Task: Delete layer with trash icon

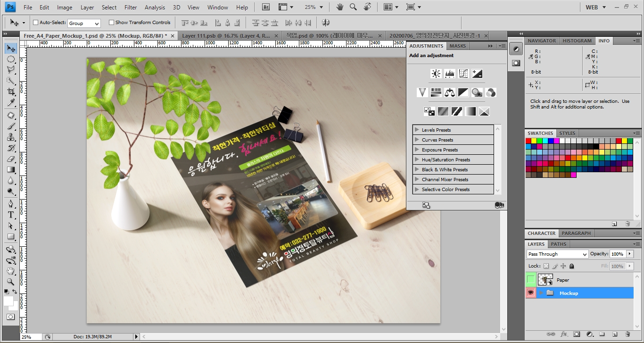Action: coord(627,334)
